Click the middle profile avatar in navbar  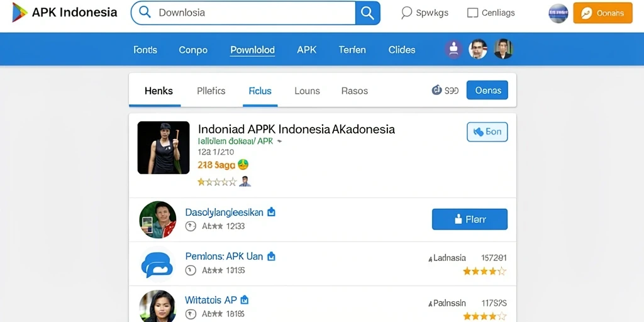[478, 49]
